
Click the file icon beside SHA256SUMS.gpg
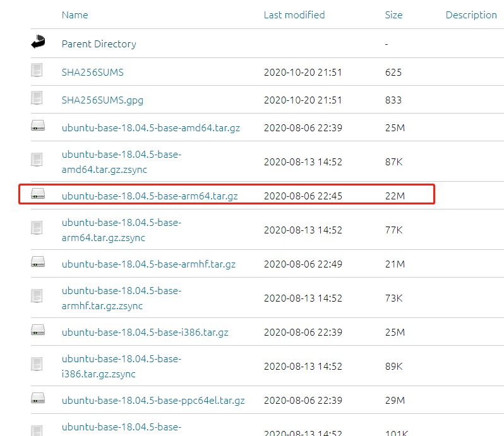pos(37,98)
